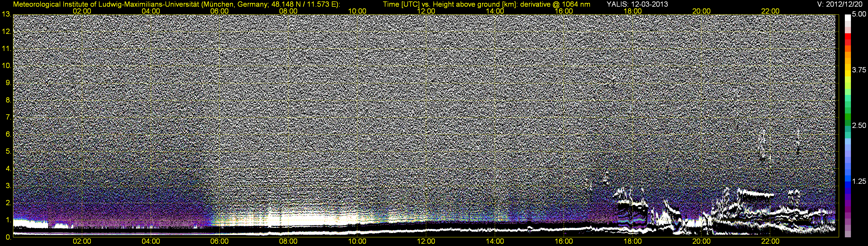Click the 6 km height axis label
Viewport: 868px width, 246px height.
tap(8, 135)
